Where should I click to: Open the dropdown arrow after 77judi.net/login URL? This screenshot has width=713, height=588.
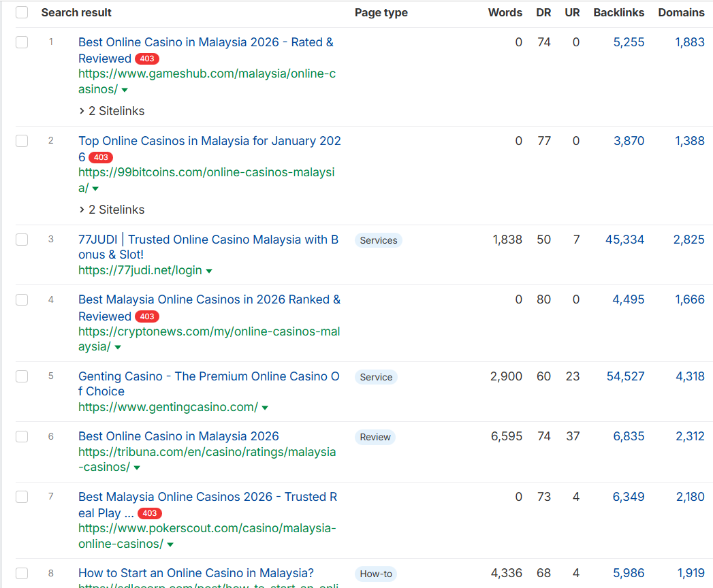[x=209, y=271]
